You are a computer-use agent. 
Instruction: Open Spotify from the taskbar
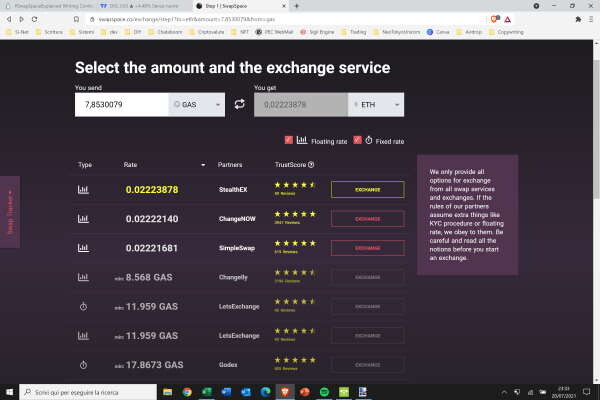coord(324,392)
